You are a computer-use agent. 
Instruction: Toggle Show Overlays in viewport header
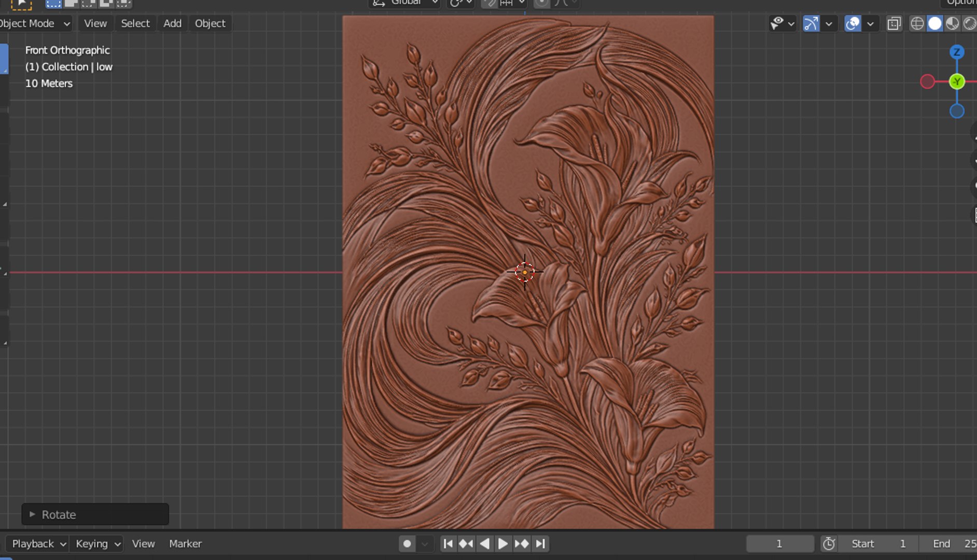tap(853, 23)
